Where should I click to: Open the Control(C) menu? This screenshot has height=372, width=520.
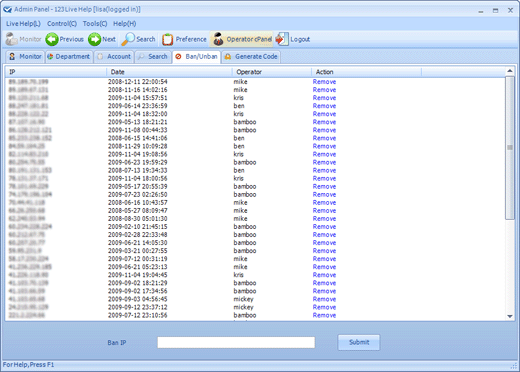pyautogui.click(x=62, y=24)
